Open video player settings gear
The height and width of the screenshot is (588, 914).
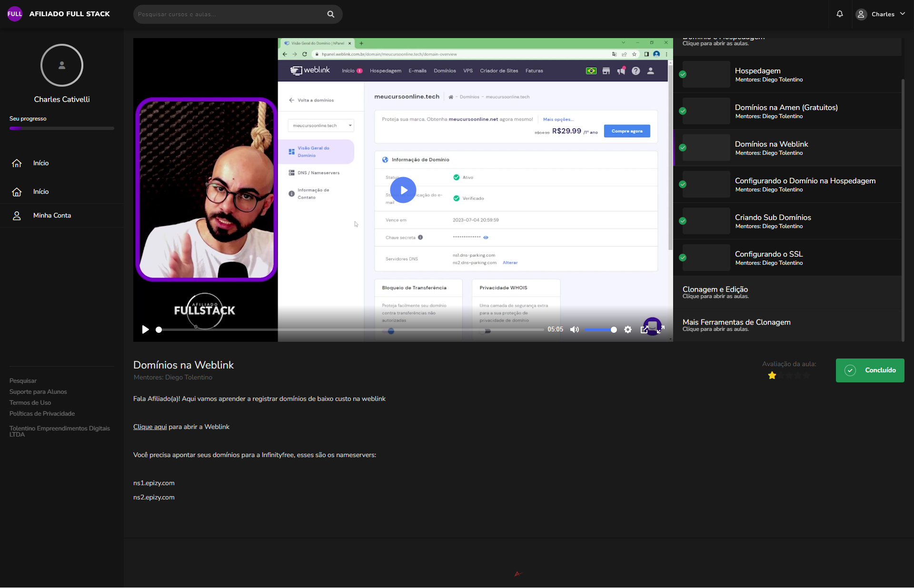[628, 329]
